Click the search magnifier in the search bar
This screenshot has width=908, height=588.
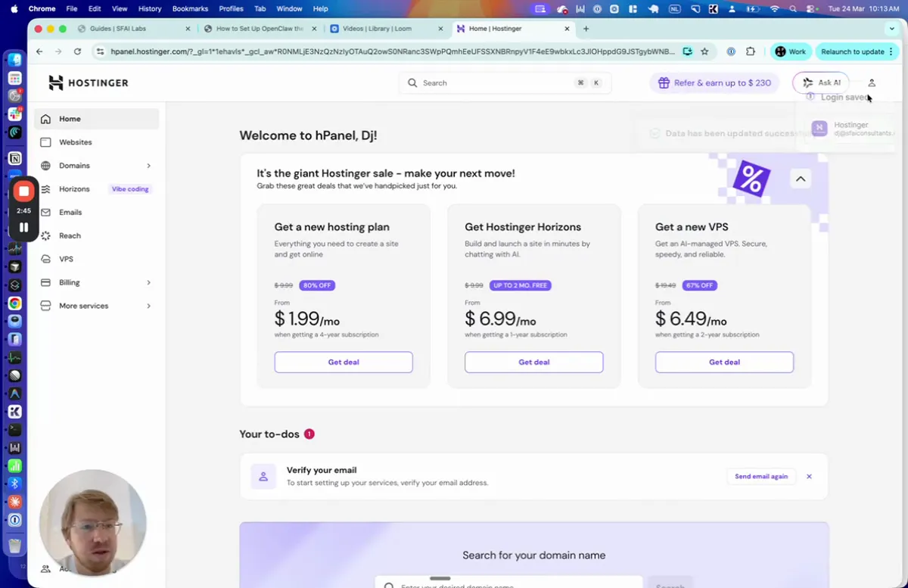click(x=412, y=82)
